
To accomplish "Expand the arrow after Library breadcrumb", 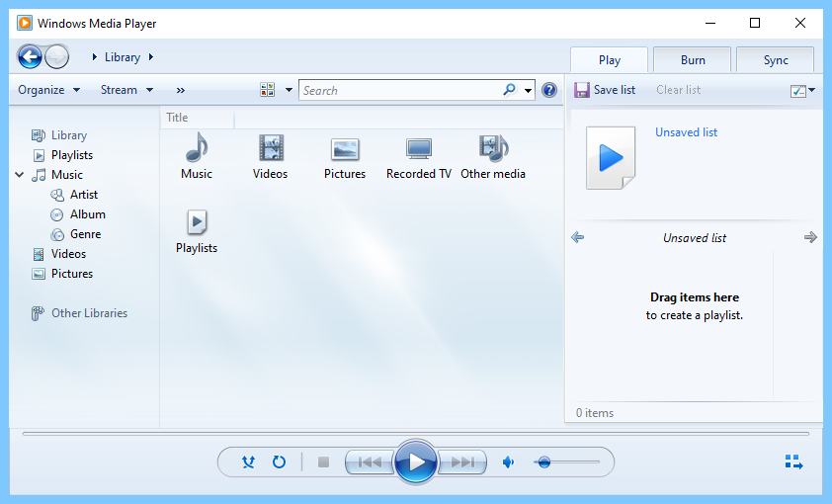I will pos(151,56).
